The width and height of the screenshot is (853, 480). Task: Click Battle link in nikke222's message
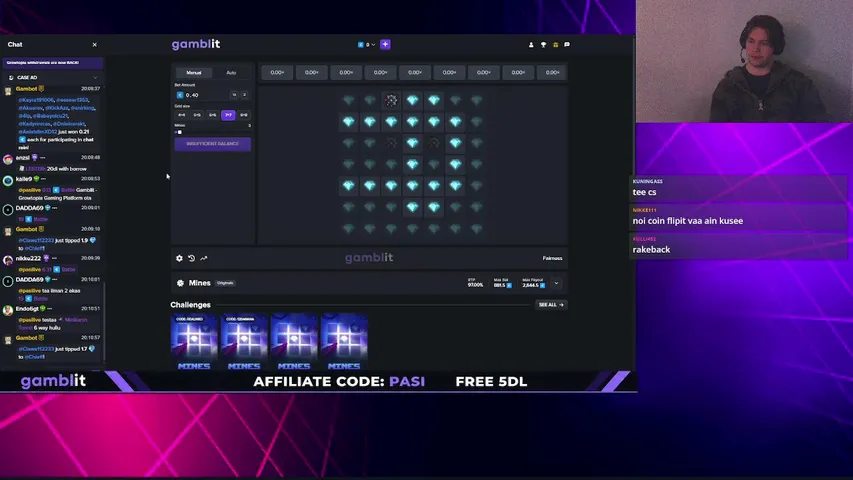69,269
